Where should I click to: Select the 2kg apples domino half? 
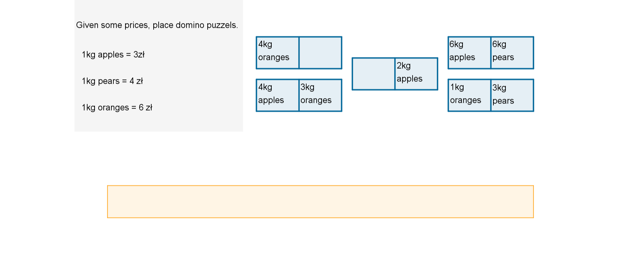[x=416, y=74]
